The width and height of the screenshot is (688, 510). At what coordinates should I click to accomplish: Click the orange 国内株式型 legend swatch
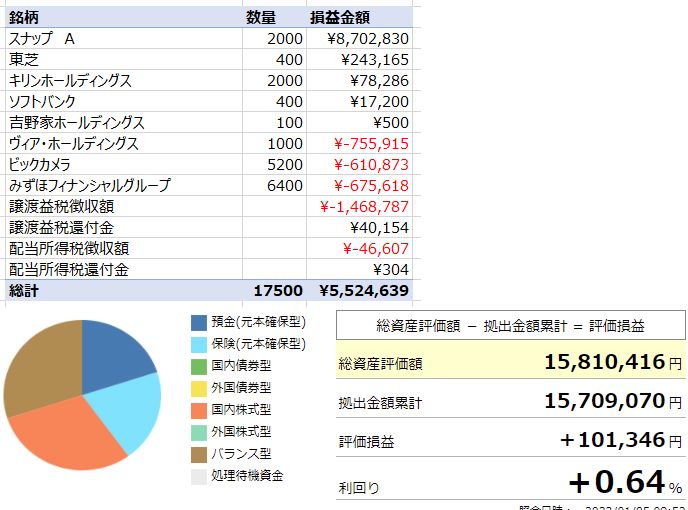pos(199,410)
